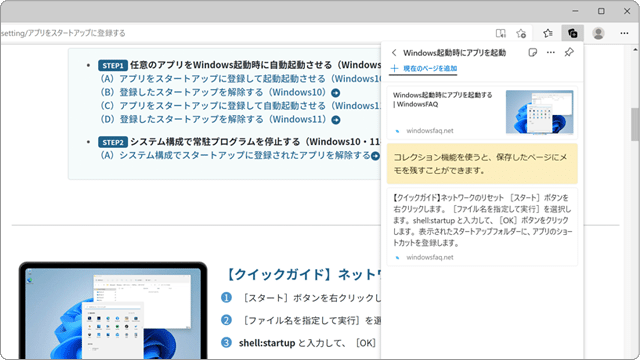Click the laptop screenshot image
Screen dimensions: 640x360
113,311
